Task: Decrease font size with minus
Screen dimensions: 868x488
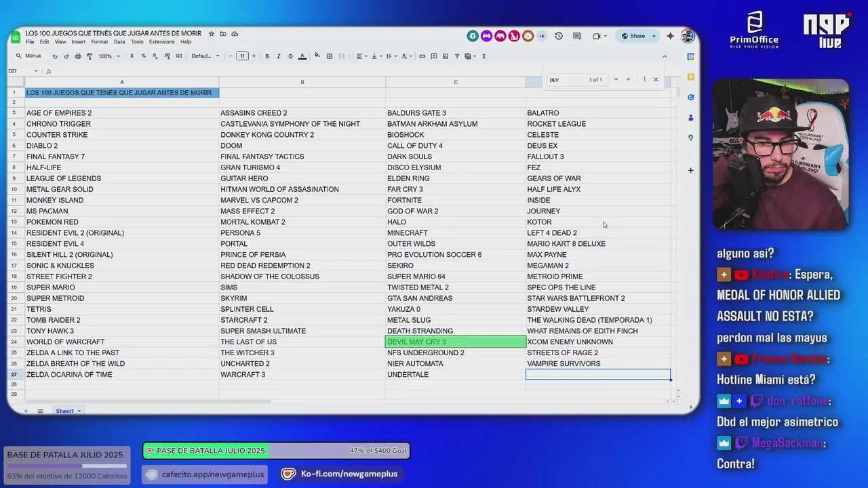Action: pos(231,56)
